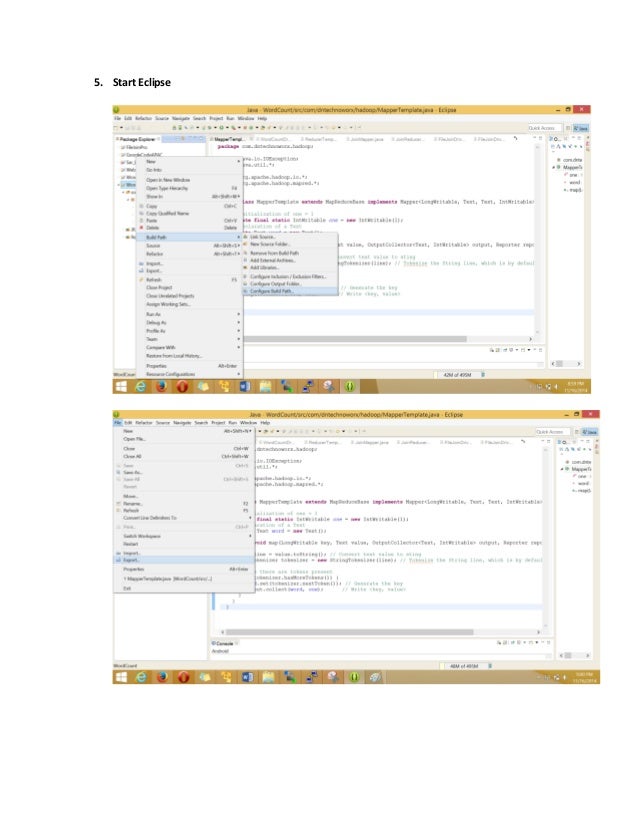Expand the Run As submenu arrow
The image size is (638, 826).
tap(239, 314)
